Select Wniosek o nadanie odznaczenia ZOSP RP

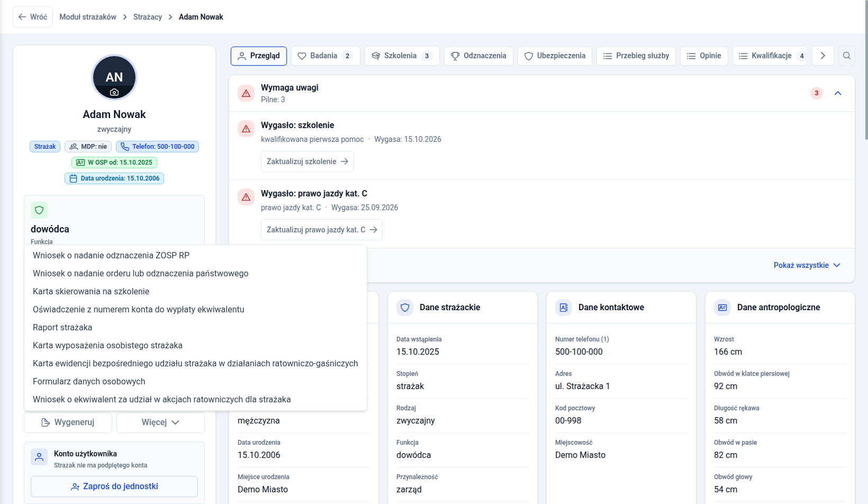195,256
